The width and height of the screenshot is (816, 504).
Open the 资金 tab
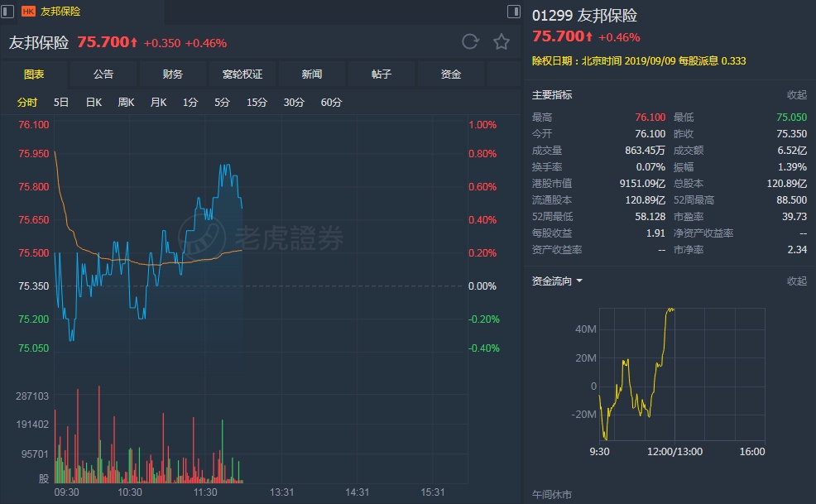(x=451, y=74)
